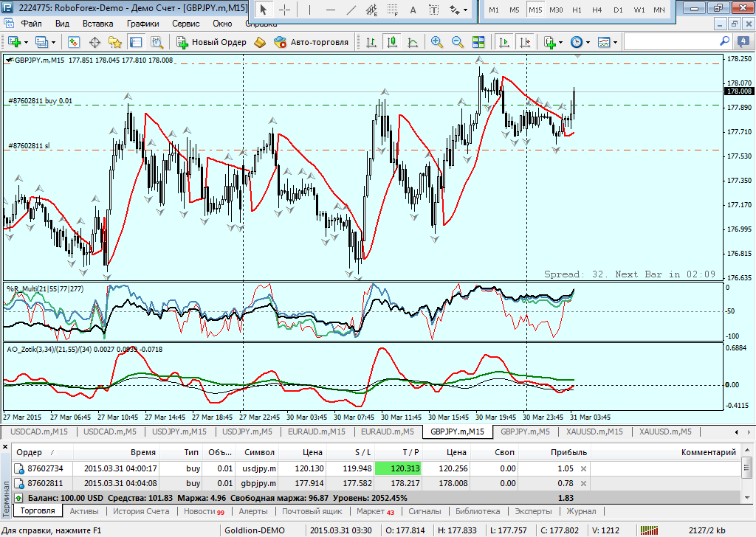
Task: Open the Файл menu
Action: coord(31,24)
